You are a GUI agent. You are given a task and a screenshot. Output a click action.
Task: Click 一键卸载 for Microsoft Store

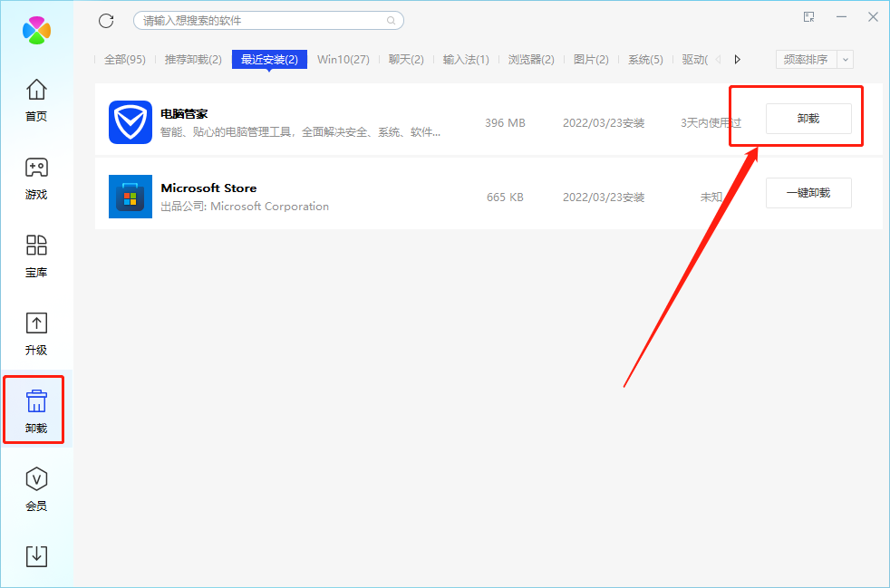[808, 193]
